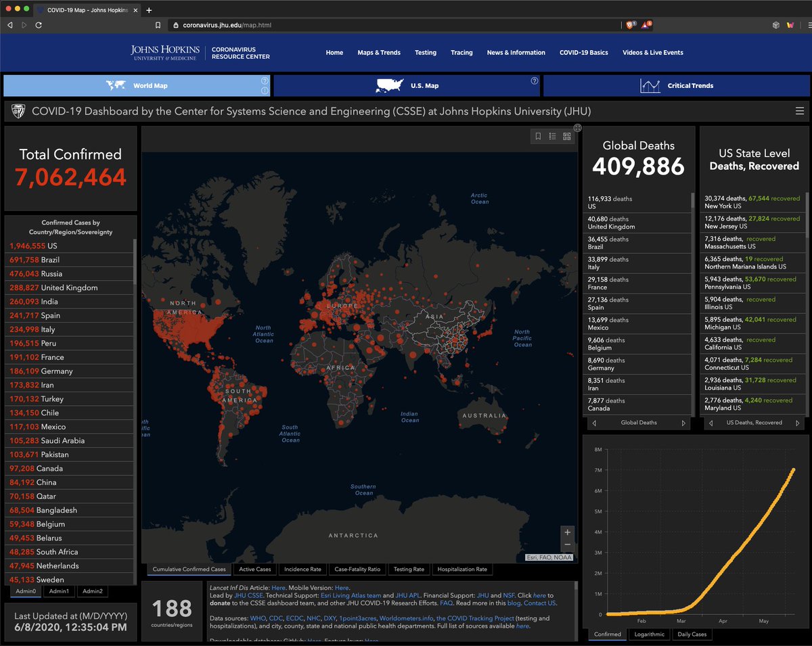Switch the list to Admin1 tab
Screen dimensions: 812x646
click(59, 591)
